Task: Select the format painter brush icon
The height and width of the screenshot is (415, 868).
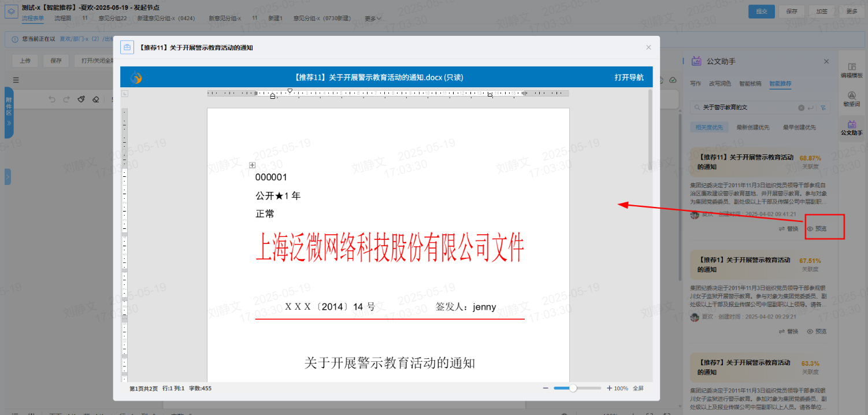Action: pyautogui.click(x=81, y=99)
